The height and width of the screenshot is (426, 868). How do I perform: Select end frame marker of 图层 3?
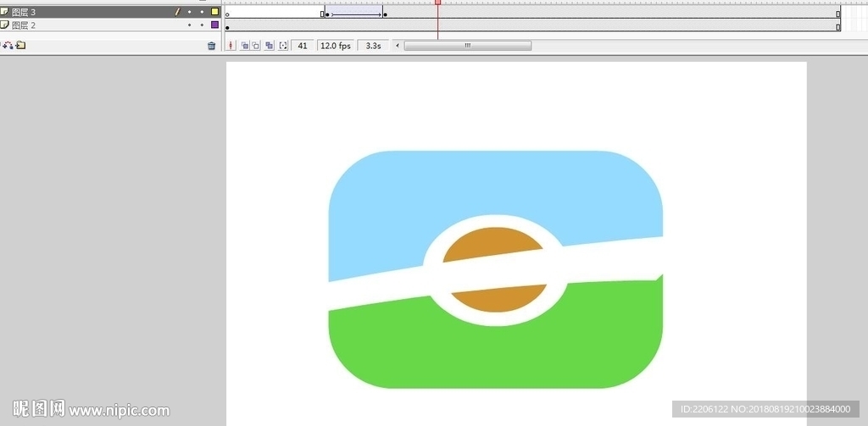coord(838,14)
